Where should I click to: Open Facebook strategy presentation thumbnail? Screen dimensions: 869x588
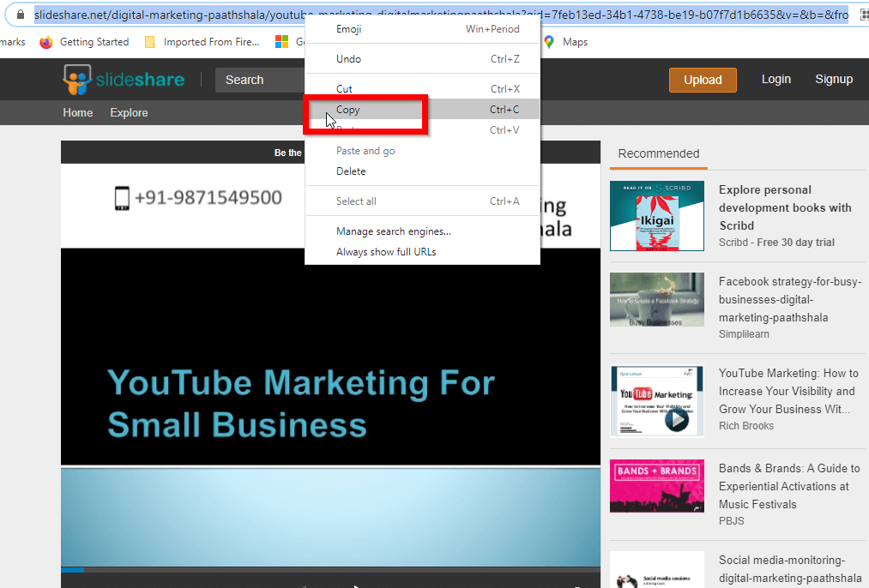tap(657, 299)
